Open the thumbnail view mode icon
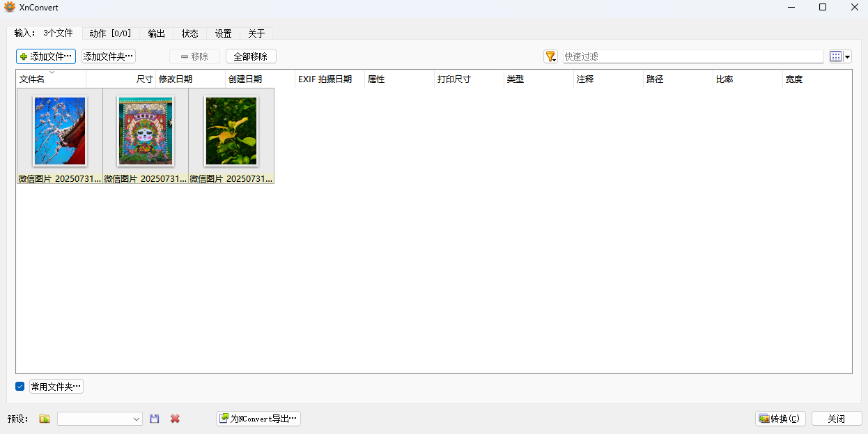This screenshot has height=434, width=868. coord(835,56)
